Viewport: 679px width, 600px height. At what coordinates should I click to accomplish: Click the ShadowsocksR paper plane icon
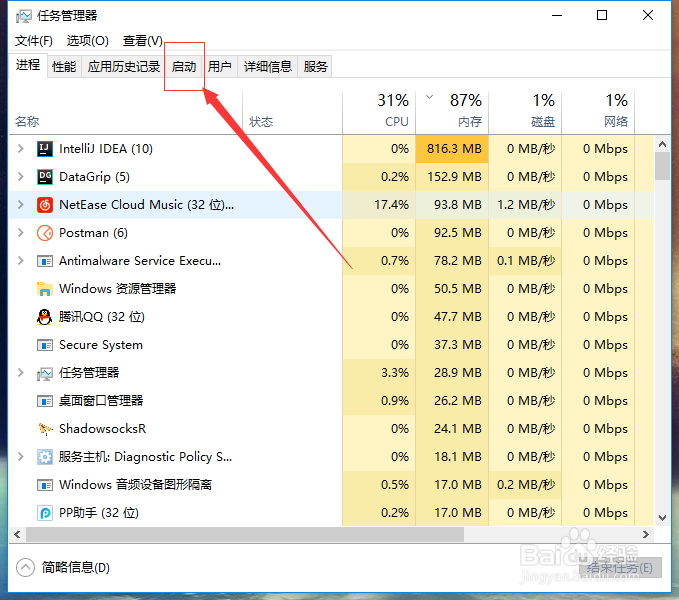(45, 429)
